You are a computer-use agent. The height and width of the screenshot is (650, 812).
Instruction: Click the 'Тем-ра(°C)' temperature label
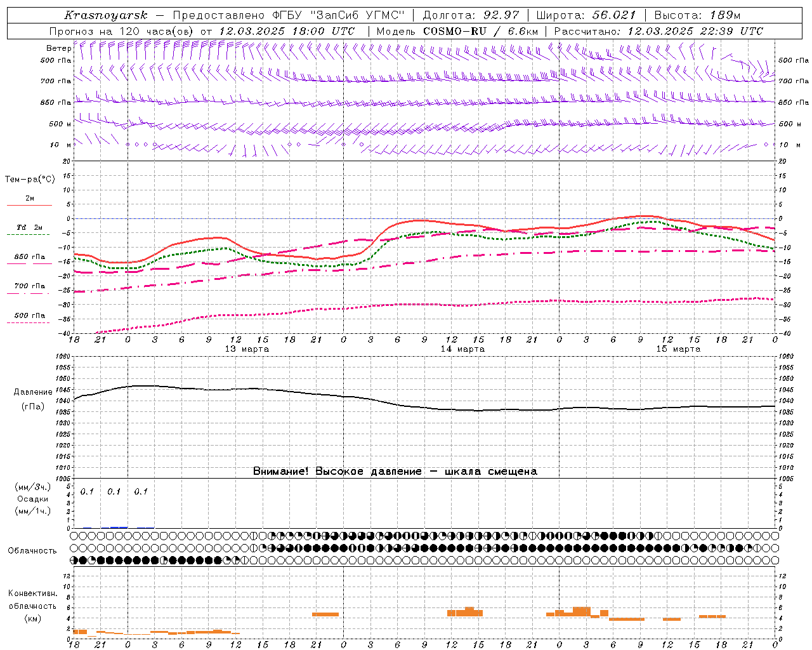coord(30,180)
